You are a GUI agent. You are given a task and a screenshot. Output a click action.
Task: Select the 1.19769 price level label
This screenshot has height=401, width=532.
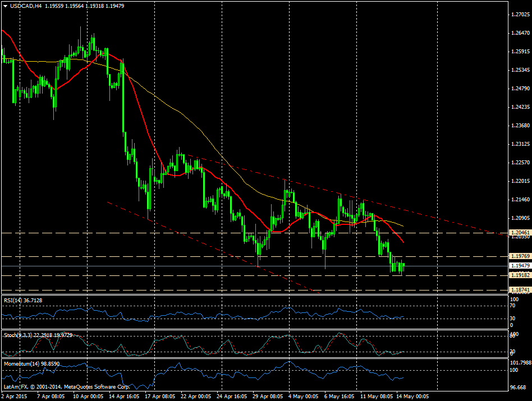tap(520, 256)
